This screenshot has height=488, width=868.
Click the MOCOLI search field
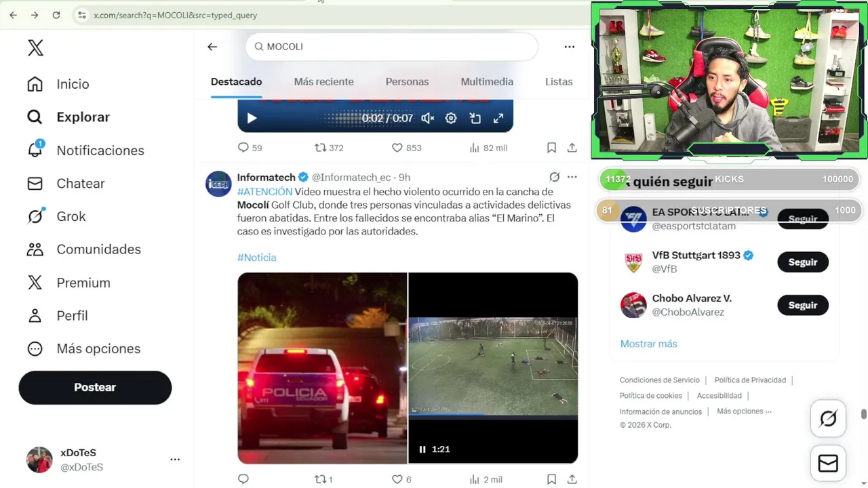coord(391,47)
